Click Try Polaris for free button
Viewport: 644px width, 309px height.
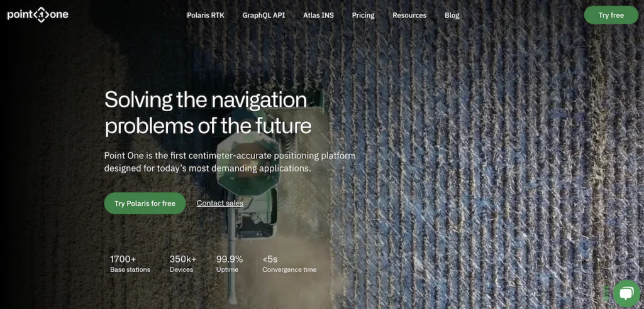[145, 203]
